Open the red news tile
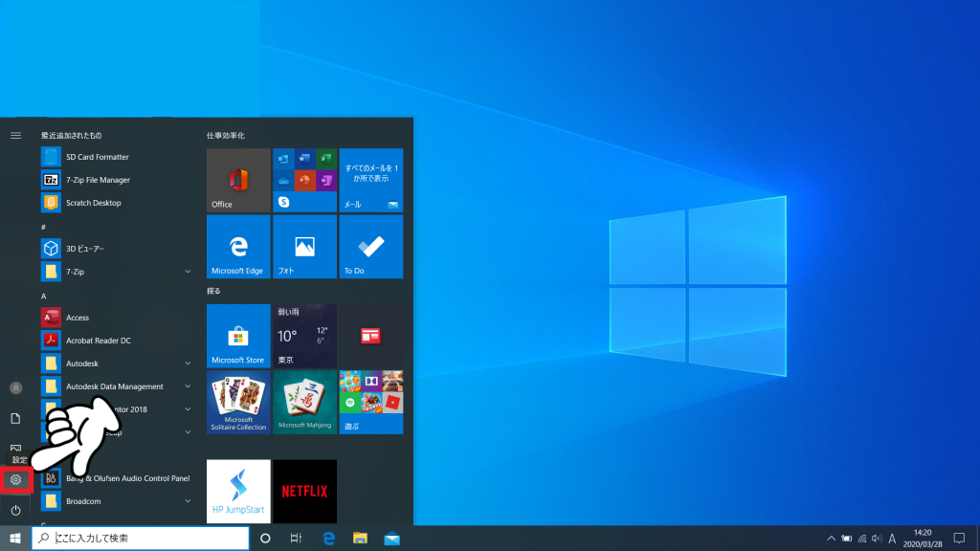This screenshot has width=980, height=551. 371,336
